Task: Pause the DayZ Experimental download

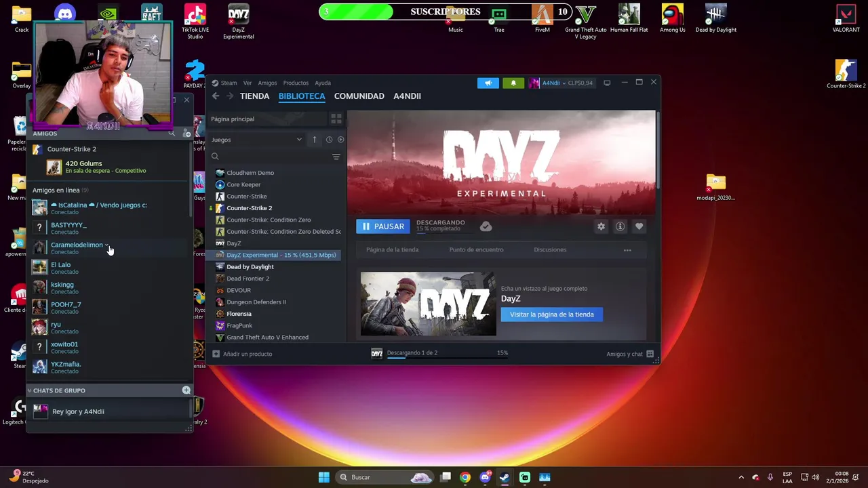Action: tap(383, 226)
